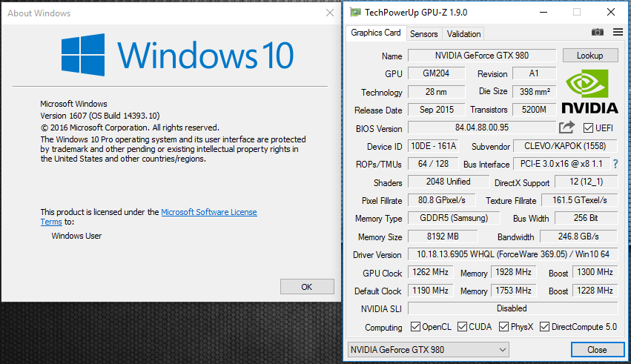Click the ROPs/TMUs value 64 / 128
Viewport: 631px width, 364px height.
pos(434,164)
